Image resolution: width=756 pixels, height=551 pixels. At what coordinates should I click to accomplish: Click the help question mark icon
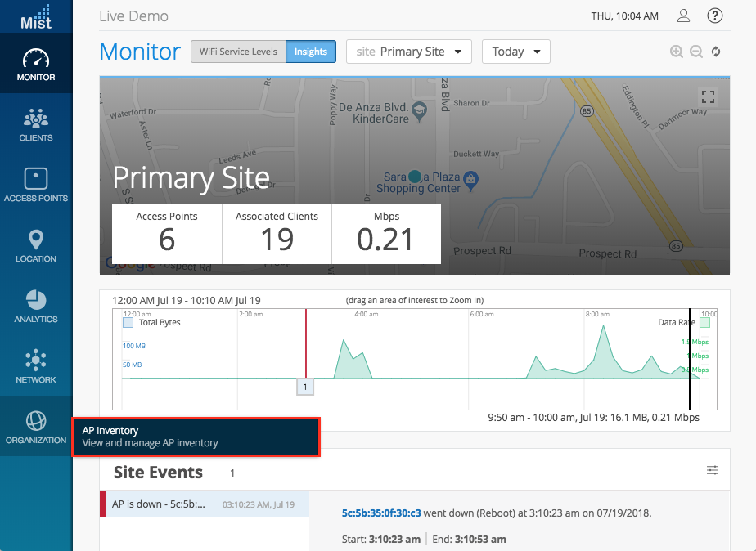[x=715, y=16]
